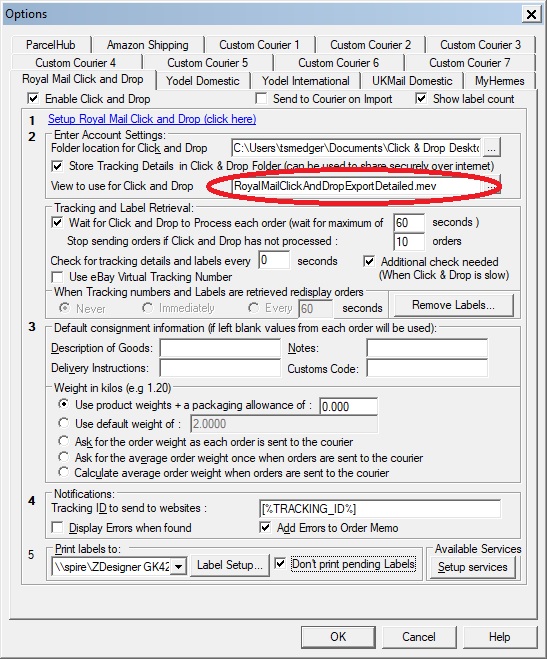Click the packaging allowance value field
Screen dimensions: 547x659
pos(348,406)
